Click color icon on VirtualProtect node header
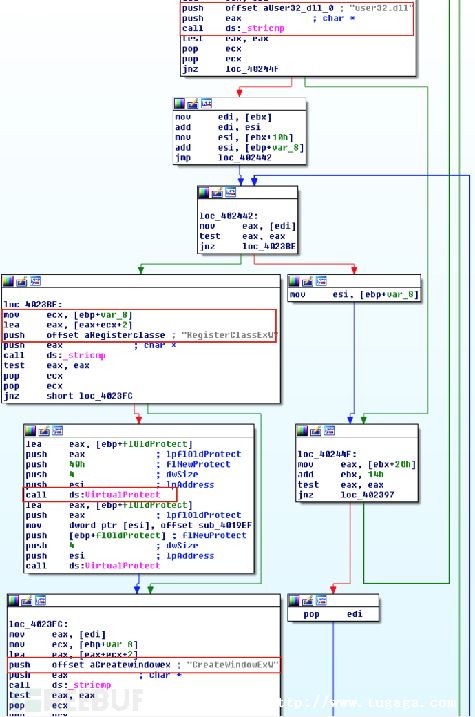This screenshot has height=717, width=475. pos(31,430)
